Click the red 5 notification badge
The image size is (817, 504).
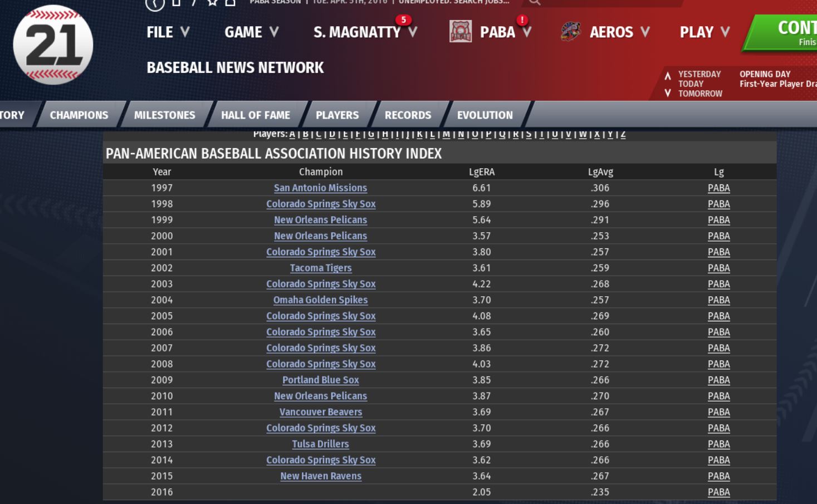[x=403, y=20]
